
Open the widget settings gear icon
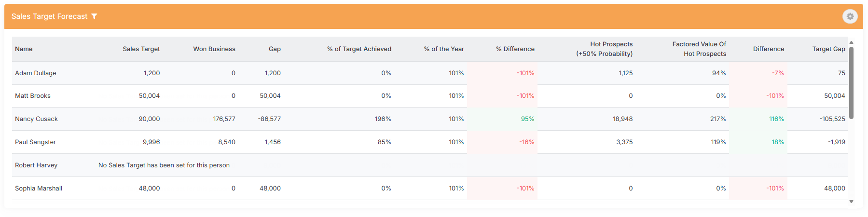pyautogui.click(x=850, y=16)
